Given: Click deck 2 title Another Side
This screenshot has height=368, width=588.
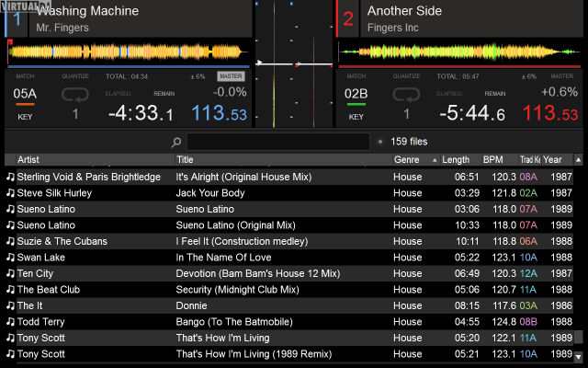Looking at the screenshot, I should [404, 11].
